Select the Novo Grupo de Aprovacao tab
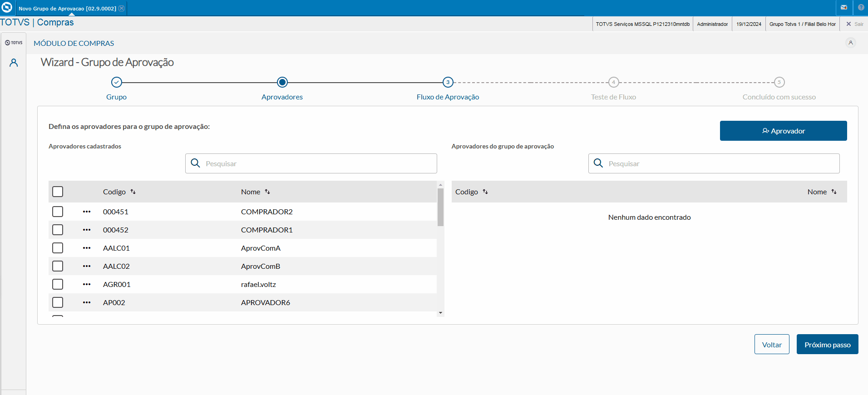The height and width of the screenshot is (395, 868). tap(67, 8)
